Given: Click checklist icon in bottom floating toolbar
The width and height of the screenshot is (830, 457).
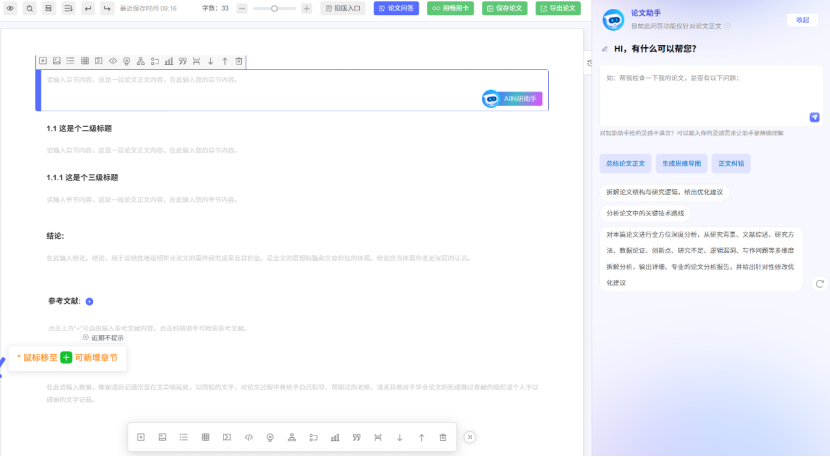Looking at the screenshot, I should pyautogui.click(x=313, y=437).
